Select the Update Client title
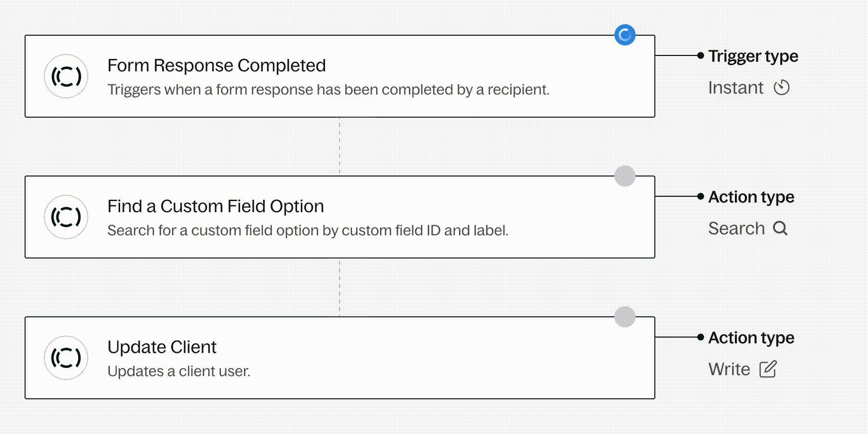Viewport: 868px width, 434px height. coord(162,347)
